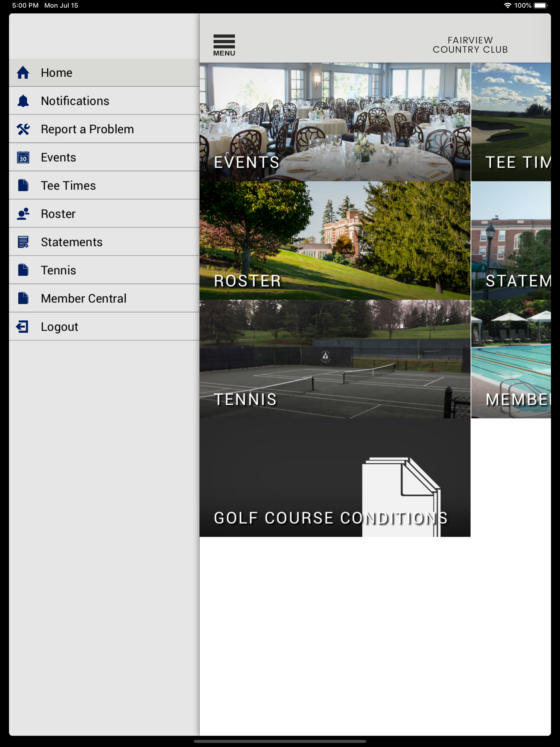
Task: Click the Fairview Country Club header title
Action: [x=470, y=45]
